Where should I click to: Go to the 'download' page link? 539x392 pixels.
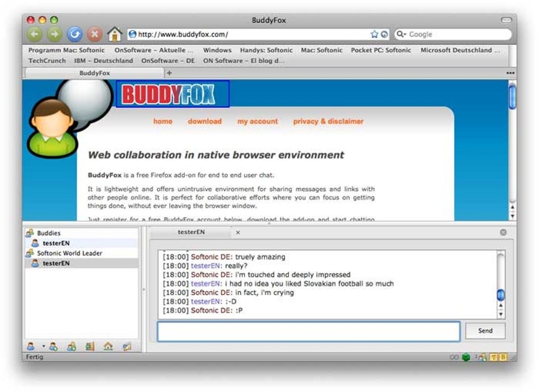coord(205,122)
